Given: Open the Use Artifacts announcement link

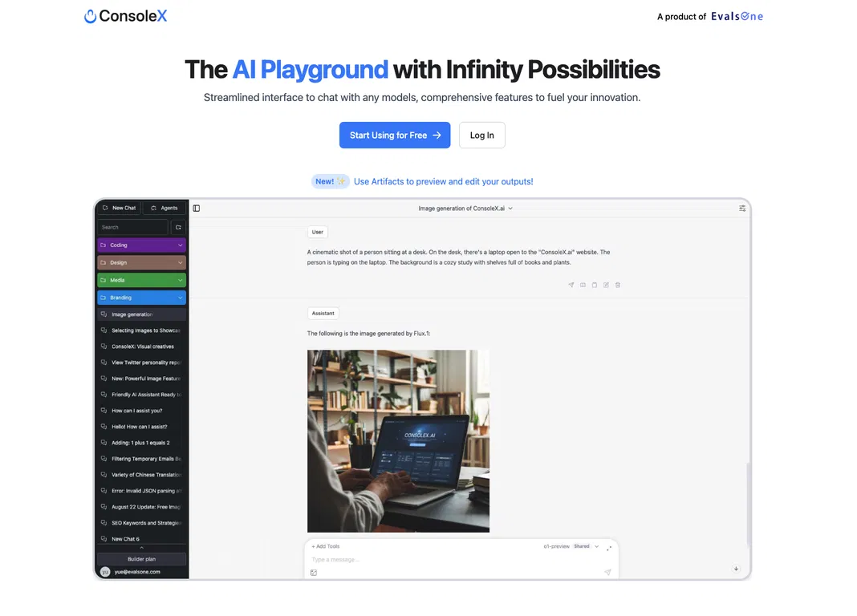Looking at the screenshot, I should [443, 181].
